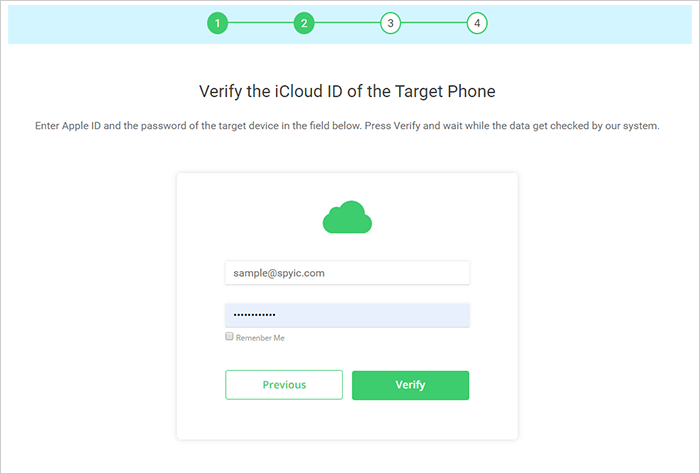
Task: Submit credentials with the Verify button
Action: [x=410, y=385]
